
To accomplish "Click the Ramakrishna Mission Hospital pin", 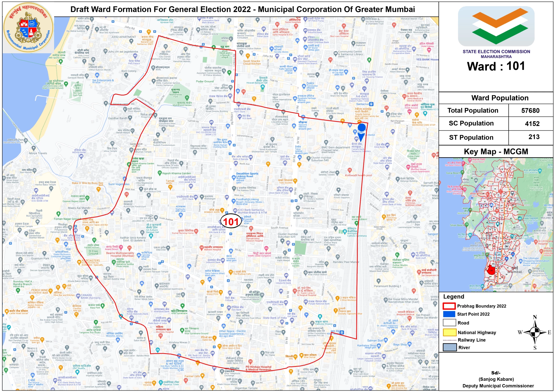I will [251, 228].
